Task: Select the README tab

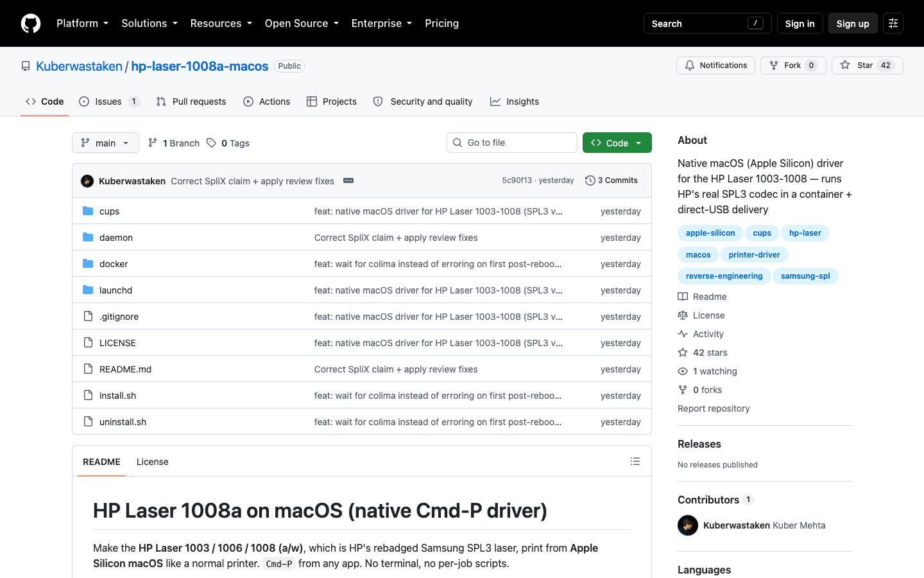Action: (101, 462)
